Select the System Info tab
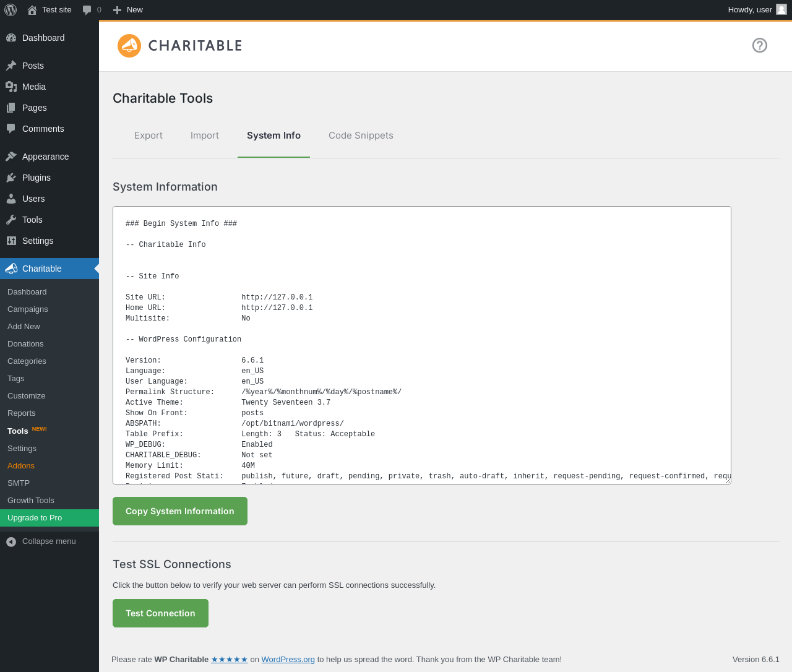The image size is (792, 672). (x=273, y=136)
